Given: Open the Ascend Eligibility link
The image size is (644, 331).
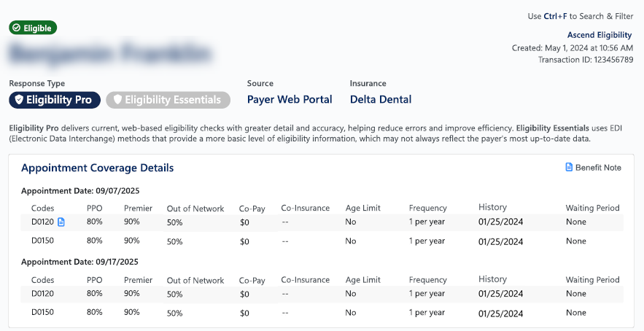Looking at the screenshot, I should coord(600,35).
